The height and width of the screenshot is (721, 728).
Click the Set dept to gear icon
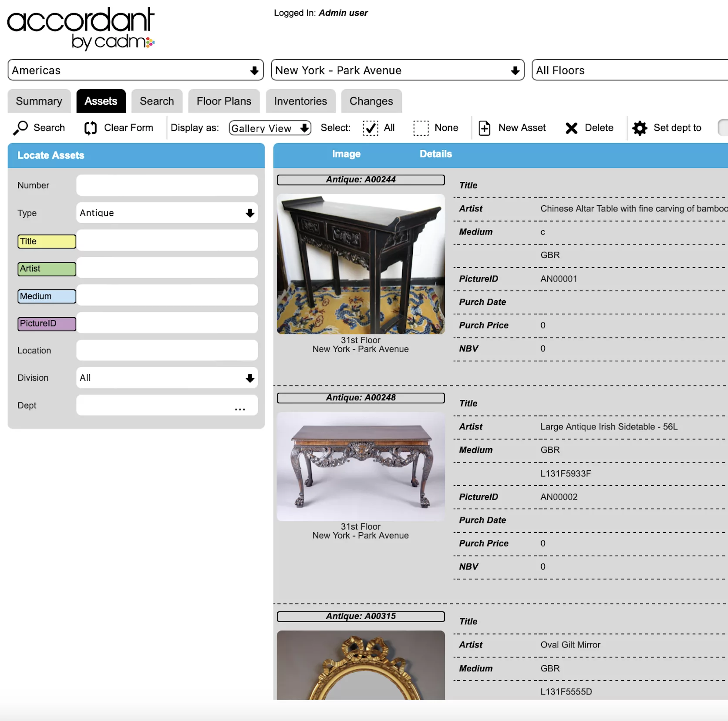pos(640,128)
